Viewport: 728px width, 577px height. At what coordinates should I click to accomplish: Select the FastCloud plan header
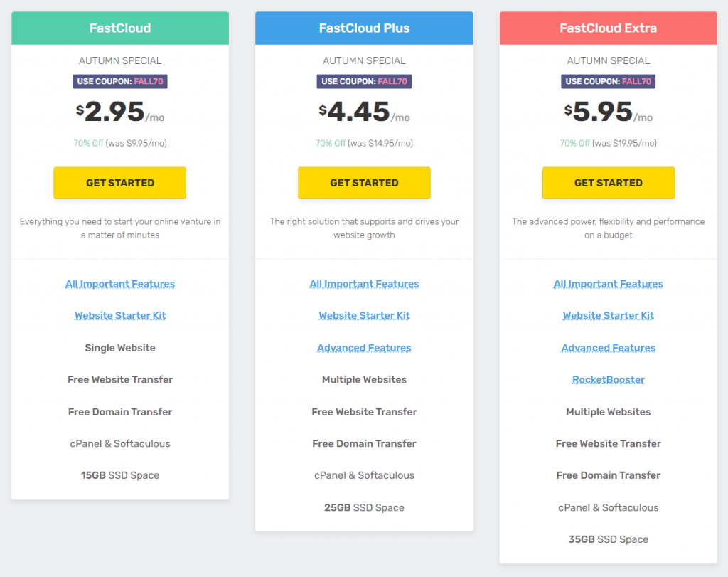click(x=119, y=28)
